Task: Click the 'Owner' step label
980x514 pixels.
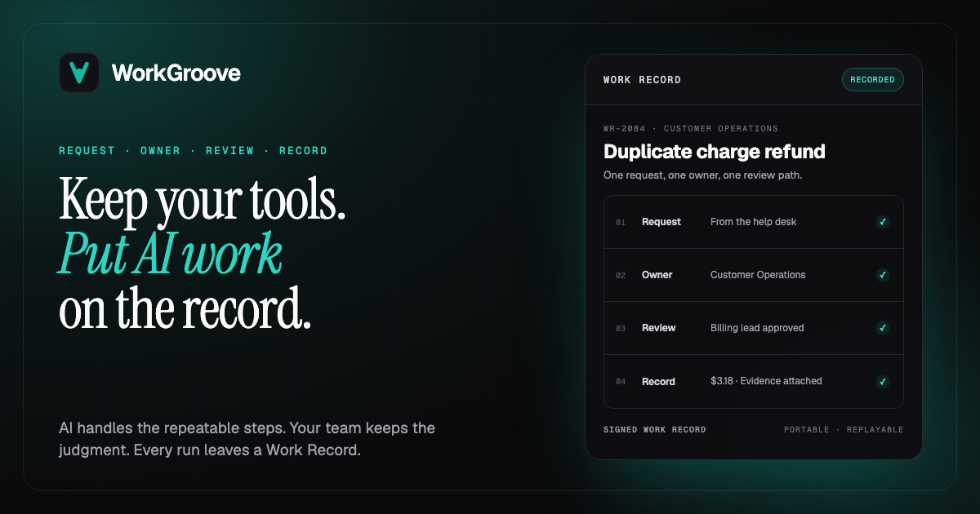Action: click(657, 275)
